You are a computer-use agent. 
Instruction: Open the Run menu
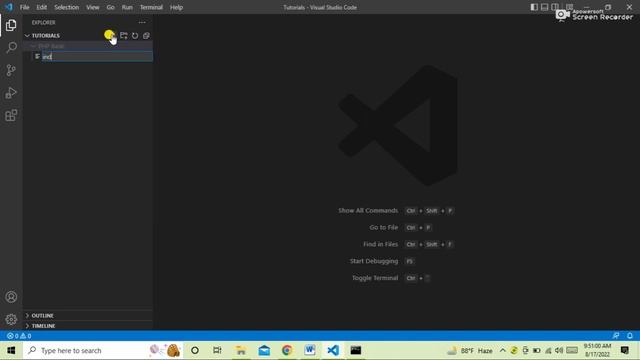127,7
